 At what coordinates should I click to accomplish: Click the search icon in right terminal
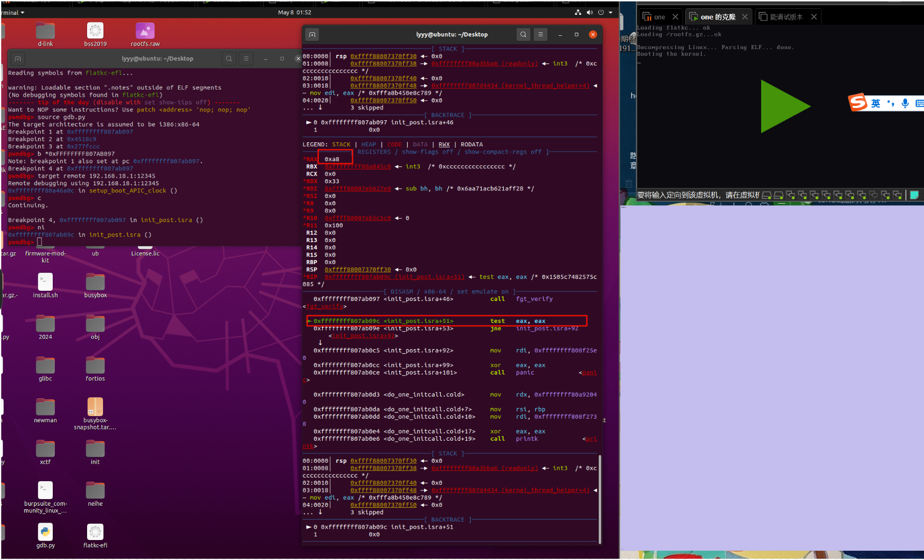point(523,34)
